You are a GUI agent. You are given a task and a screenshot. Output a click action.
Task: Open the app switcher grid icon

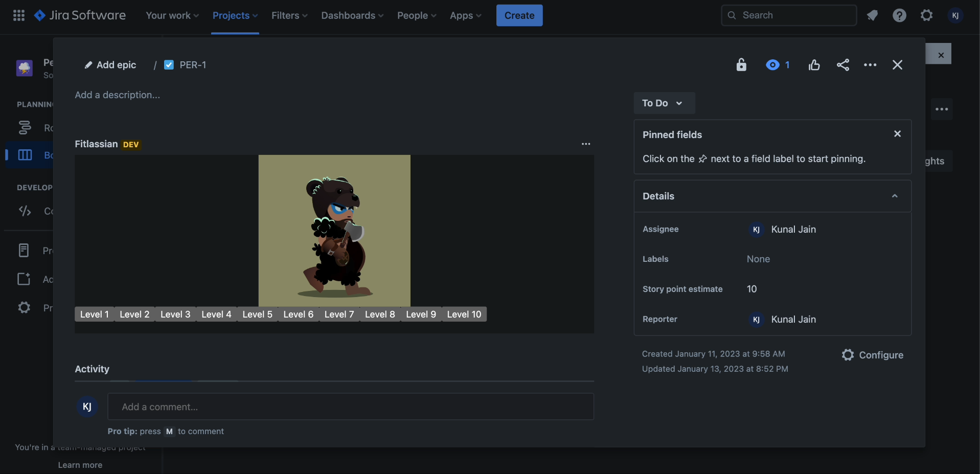(x=19, y=15)
